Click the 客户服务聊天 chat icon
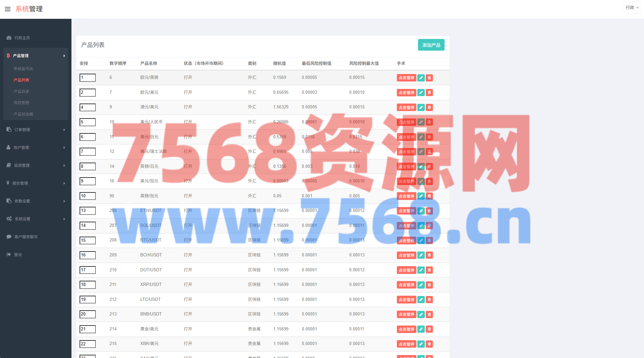 [x=9, y=237]
